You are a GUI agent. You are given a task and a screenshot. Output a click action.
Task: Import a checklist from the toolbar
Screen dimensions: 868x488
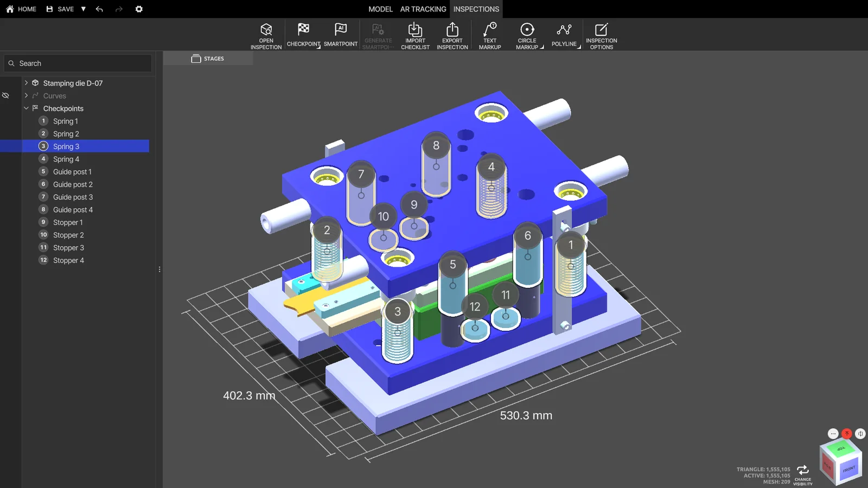(415, 36)
